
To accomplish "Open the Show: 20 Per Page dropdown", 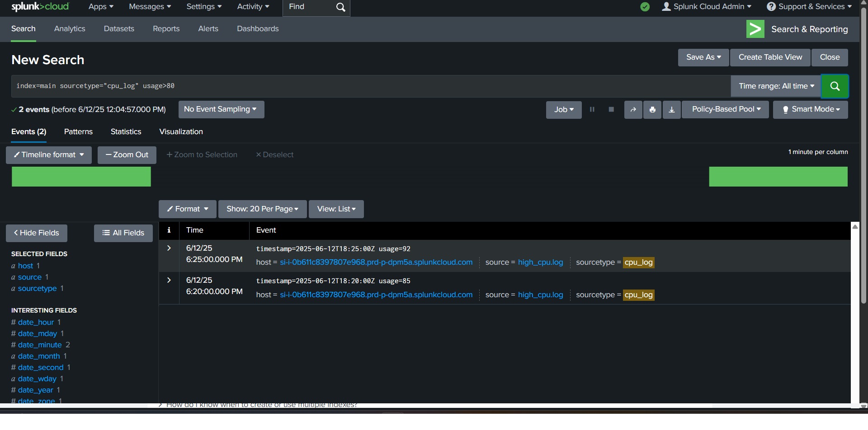I will [x=263, y=209].
